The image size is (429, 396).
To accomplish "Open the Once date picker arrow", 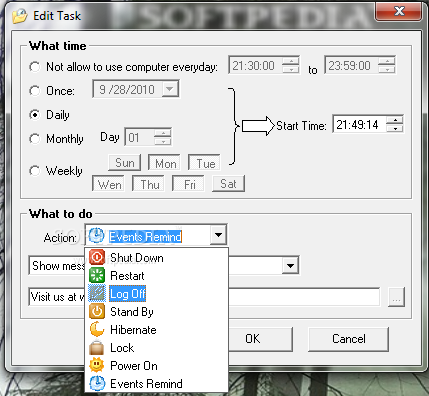I will (170, 89).
